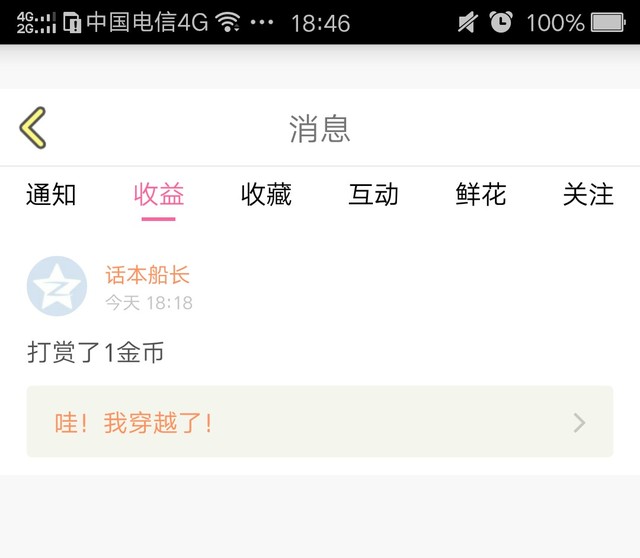This screenshot has height=558, width=640.
Task: Open the 关注 tab
Action: [x=588, y=195]
